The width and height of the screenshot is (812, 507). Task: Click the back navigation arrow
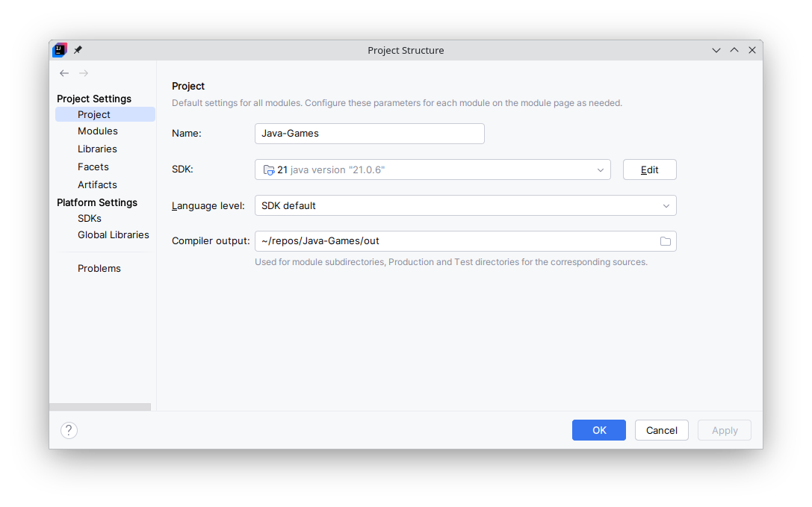(64, 73)
